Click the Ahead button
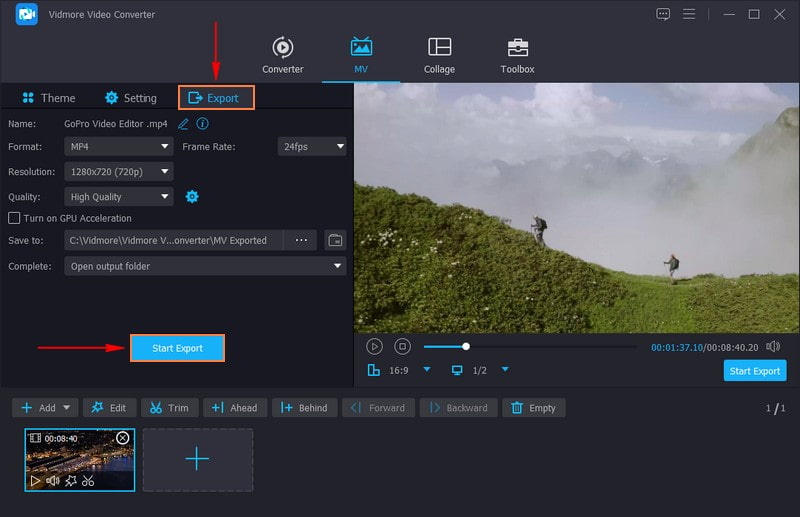800x517 pixels. tap(235, 408)
